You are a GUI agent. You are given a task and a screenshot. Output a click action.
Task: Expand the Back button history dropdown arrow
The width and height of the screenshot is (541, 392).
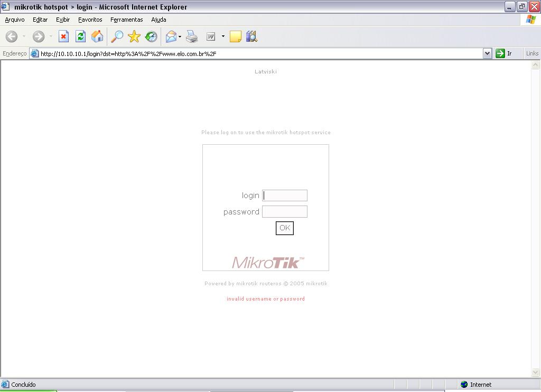[x=24, y=36]
